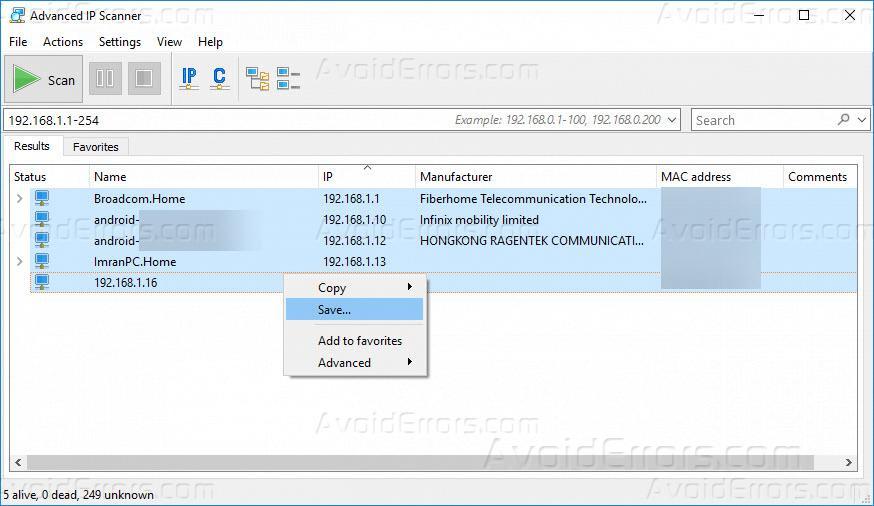
Task: Click the green Scan play button
Action: (44, 80)
